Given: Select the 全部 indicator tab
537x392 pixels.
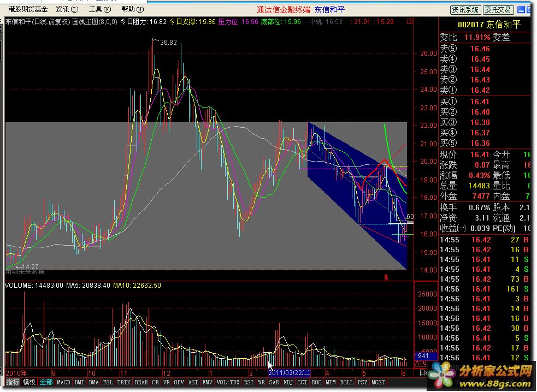Looking at the screenshot, I should point(46,382).
